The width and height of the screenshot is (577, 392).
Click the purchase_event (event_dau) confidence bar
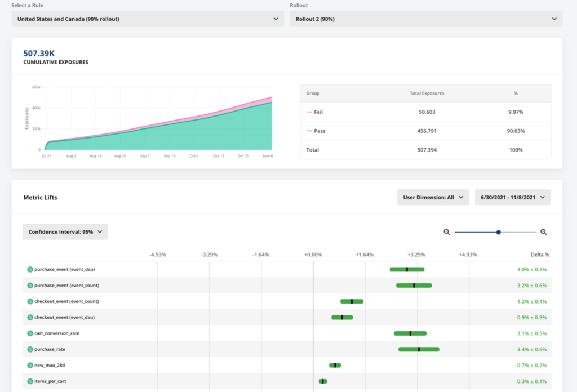[x=407, y=270]
